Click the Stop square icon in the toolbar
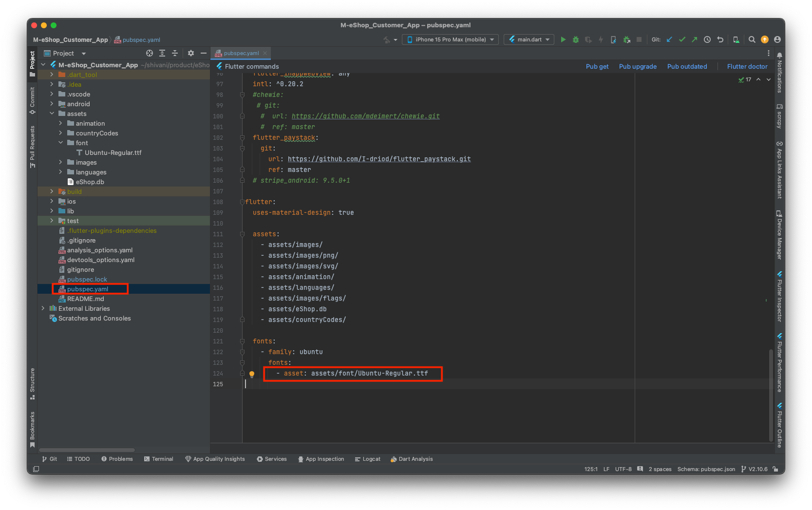Image resolution: width=812 pixels, height=510 pixels. 639,39
